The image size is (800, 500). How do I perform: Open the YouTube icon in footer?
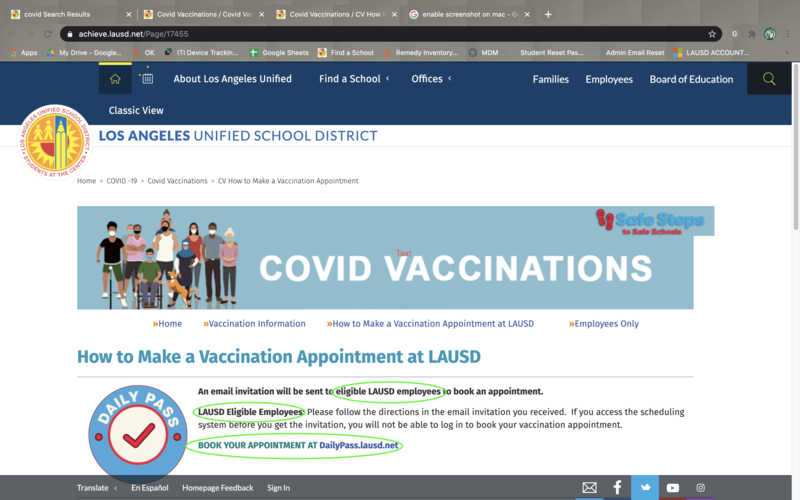coord(672,488)
